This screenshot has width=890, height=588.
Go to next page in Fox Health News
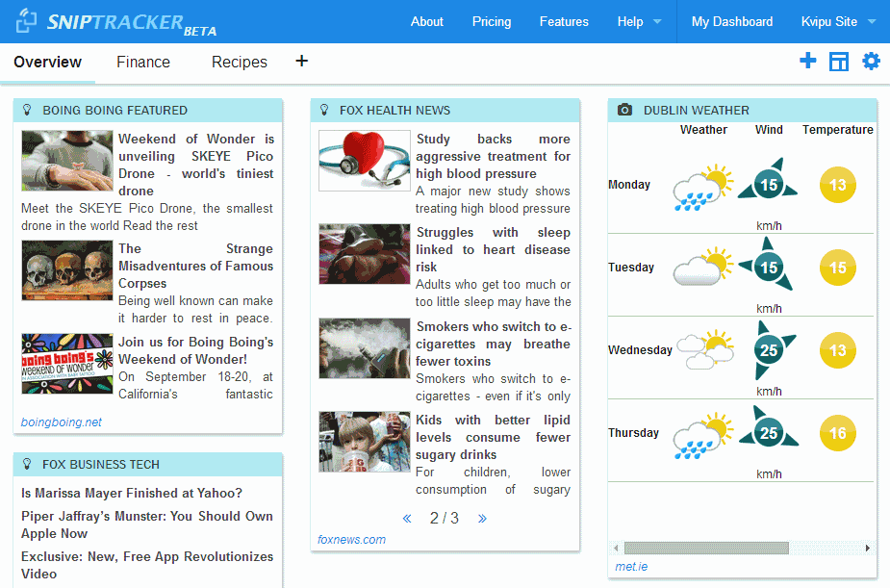coord(482,518)
